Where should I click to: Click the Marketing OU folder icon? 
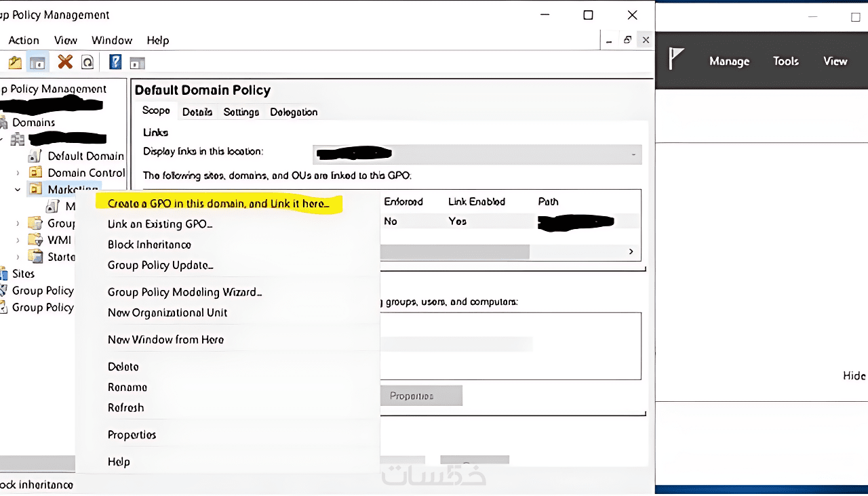tap(36, 190)
